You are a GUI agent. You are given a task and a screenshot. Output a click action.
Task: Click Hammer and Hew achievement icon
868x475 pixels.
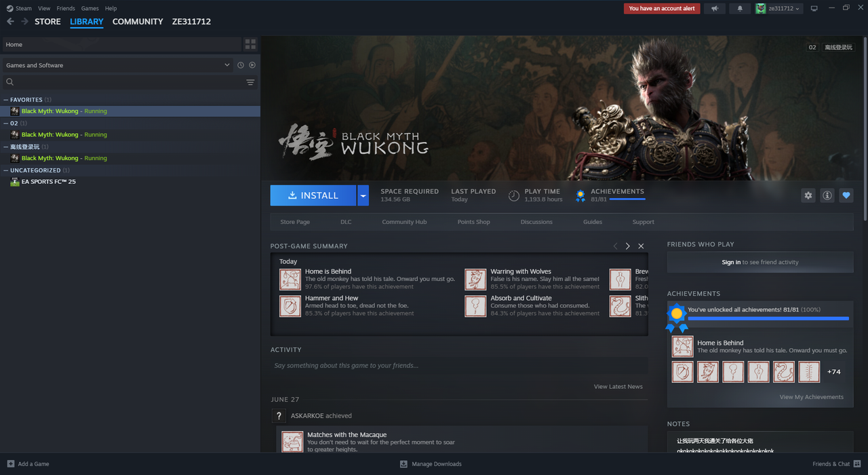pyautogui.click(x=290, y=306)
